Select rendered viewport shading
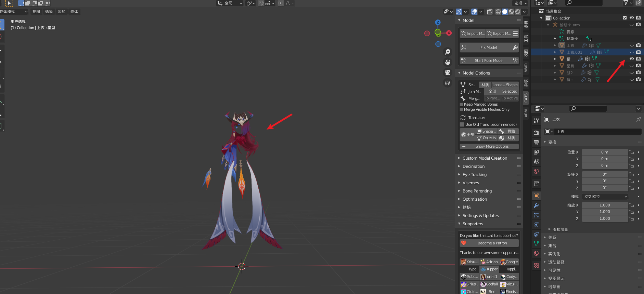Viewport: 644px width, 294px height. [x=518, y=12]
